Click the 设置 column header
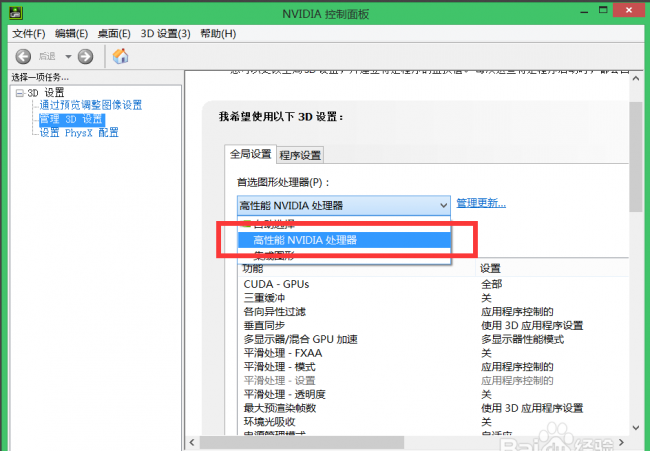This screenshot has height=451, width=650. tap(552, 269)
